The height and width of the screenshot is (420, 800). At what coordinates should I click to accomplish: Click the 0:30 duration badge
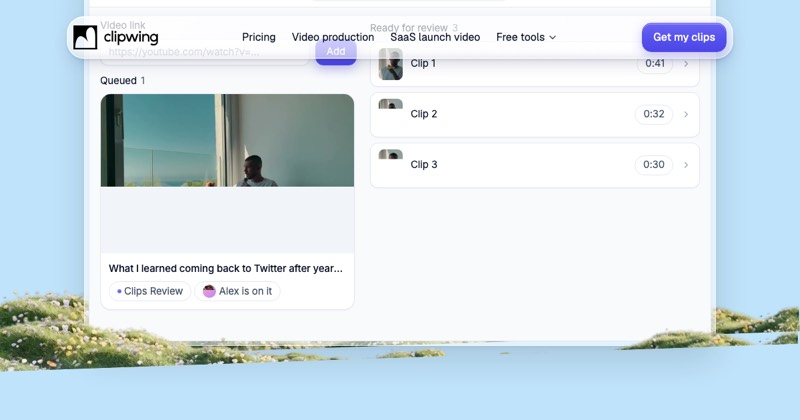coord(654,165)
